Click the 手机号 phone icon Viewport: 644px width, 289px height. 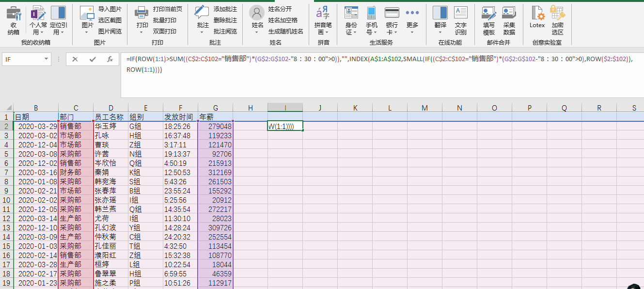coord(372,14)
